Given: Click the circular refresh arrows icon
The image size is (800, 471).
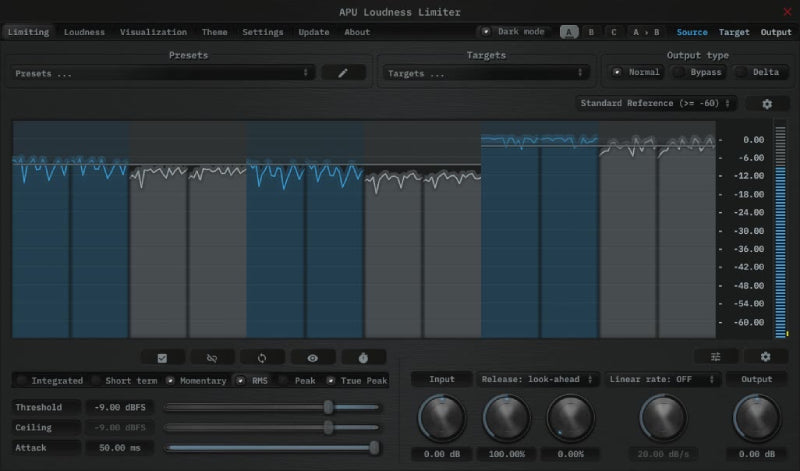Looking at the screenshot, I should [262, 358].
